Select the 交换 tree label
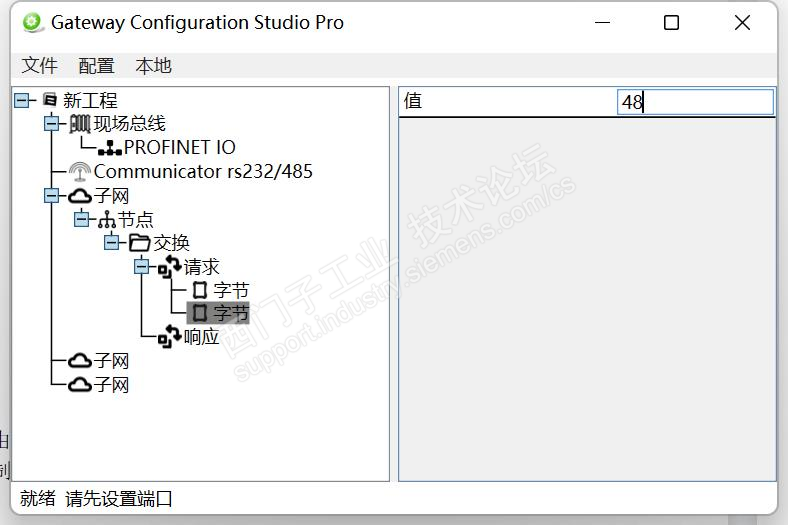Screen dimensions: 788x525 pos(171,243)
